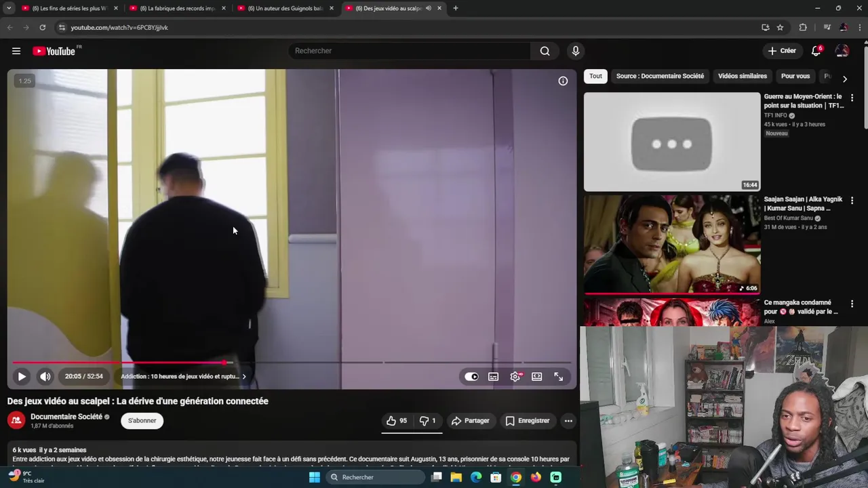Image resolution: width=868 pixels, height=488 pixels.
Task: Save video with Enregistrer button
Action: pos(528,421)
